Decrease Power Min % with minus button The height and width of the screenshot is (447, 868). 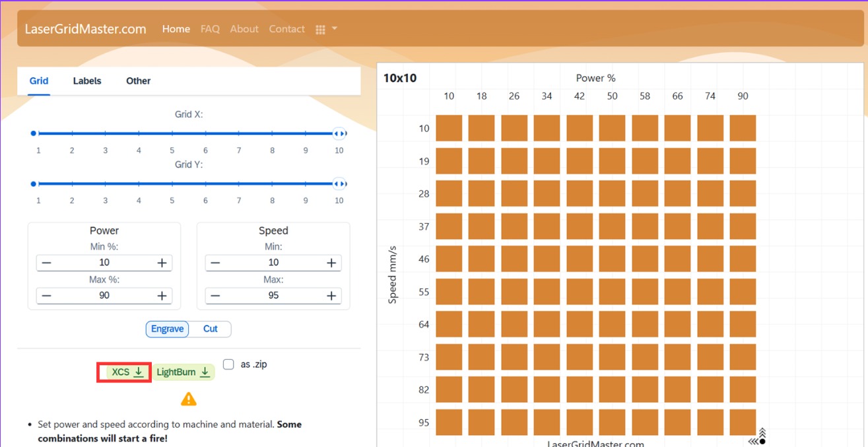(46, 263)
